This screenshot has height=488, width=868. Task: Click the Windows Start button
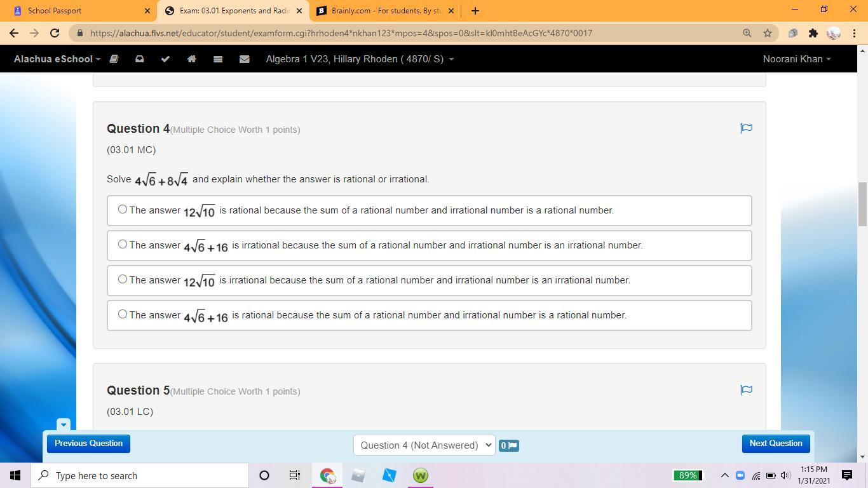[x=15, y=475]
